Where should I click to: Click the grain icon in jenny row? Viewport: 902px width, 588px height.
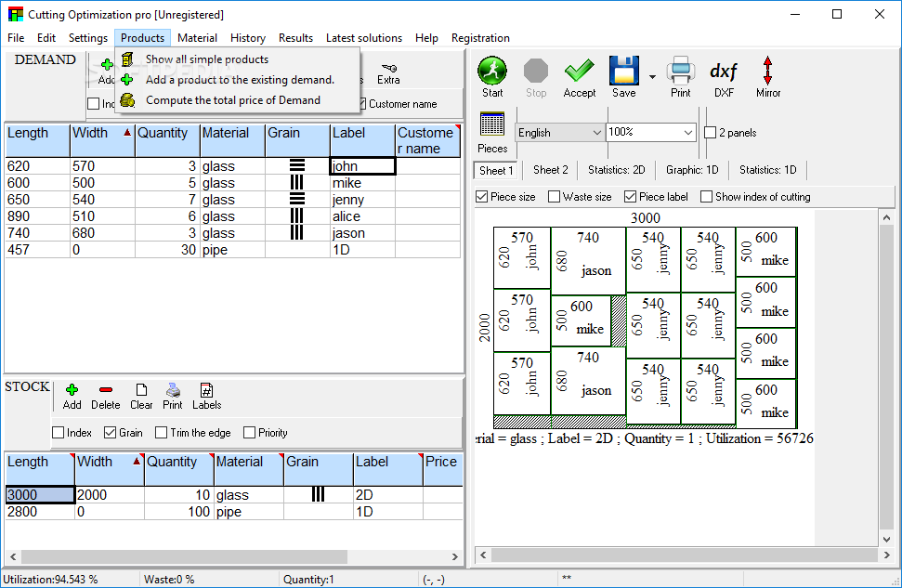pyautogui.click(x=297, y=200)
